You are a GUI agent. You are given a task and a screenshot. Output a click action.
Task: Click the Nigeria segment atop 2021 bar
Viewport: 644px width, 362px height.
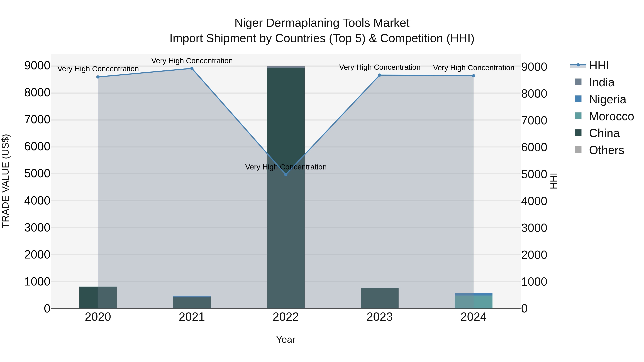point(192,297)
